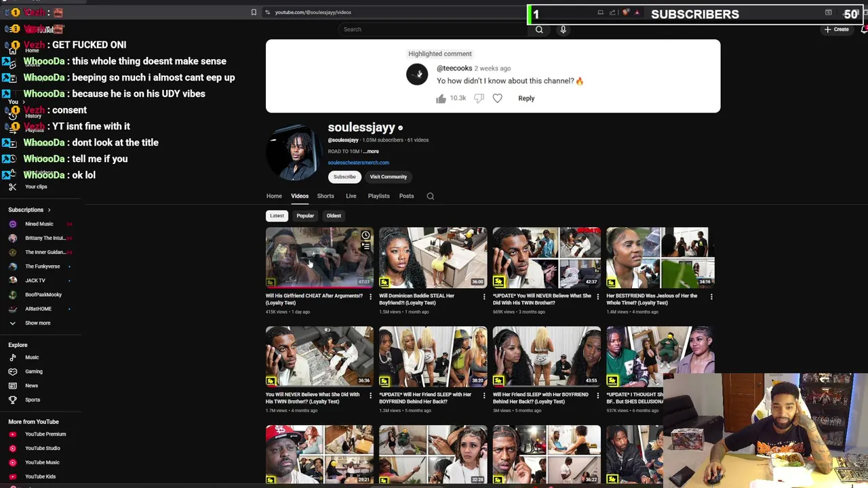Click the bookmark icon beside the address bar
868x488 pixels.
(254, 12)
